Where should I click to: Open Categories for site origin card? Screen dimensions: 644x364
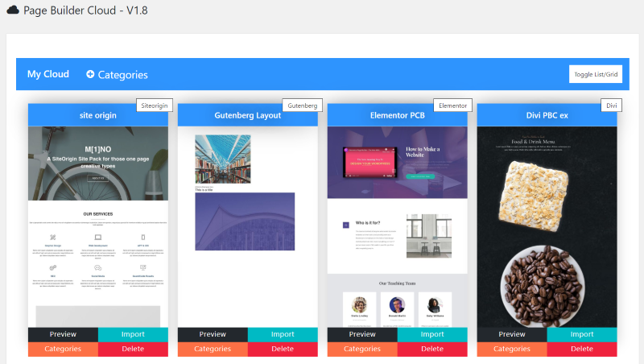pos(63,349)
